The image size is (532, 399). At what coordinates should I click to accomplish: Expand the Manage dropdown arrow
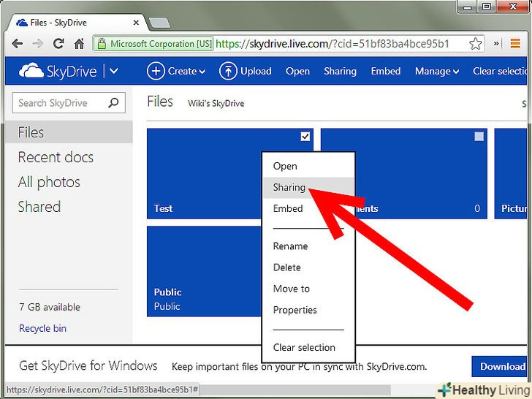pyautogui.click(x=456, y=72)
